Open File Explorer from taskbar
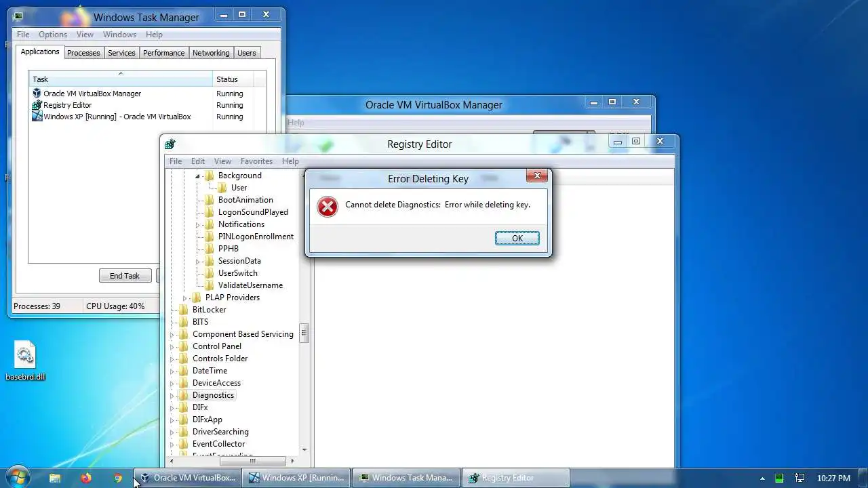This screenshot has width=868, height=488. coord(55,478)
